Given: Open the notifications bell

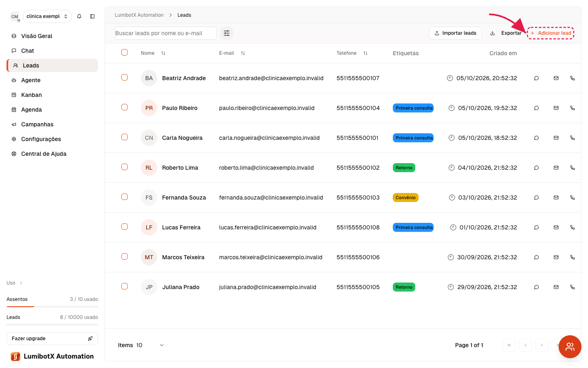Looking at the screenshot, I should 79,16.
